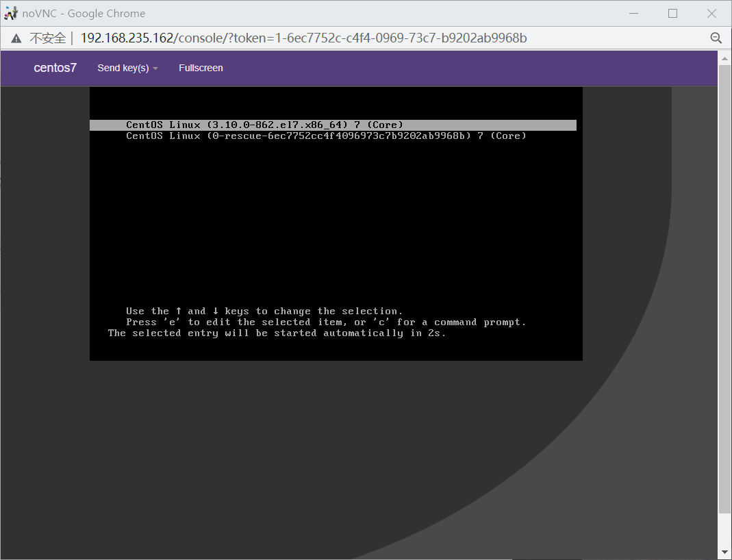
Task: Open the Send key(s) dropdown menu
Action: click(x=127, y=68)
